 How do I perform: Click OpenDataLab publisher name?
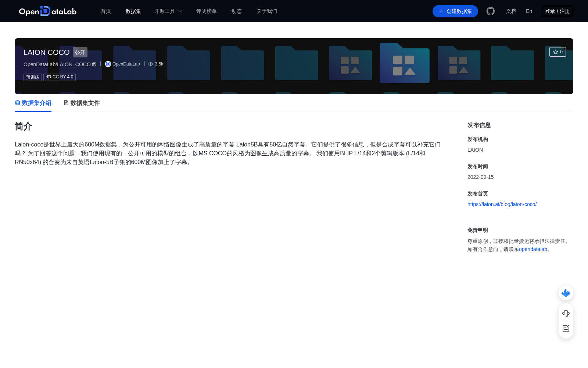tap(126, 64)
